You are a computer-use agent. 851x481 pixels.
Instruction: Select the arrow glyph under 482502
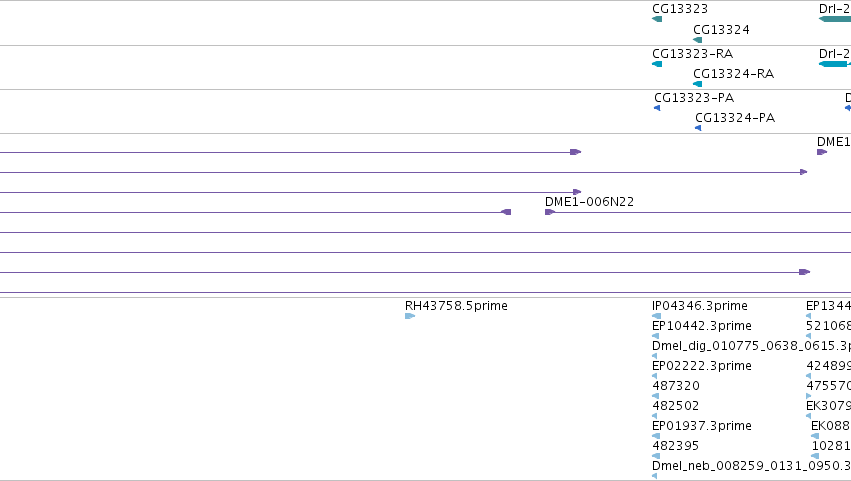tap(654, 416)
